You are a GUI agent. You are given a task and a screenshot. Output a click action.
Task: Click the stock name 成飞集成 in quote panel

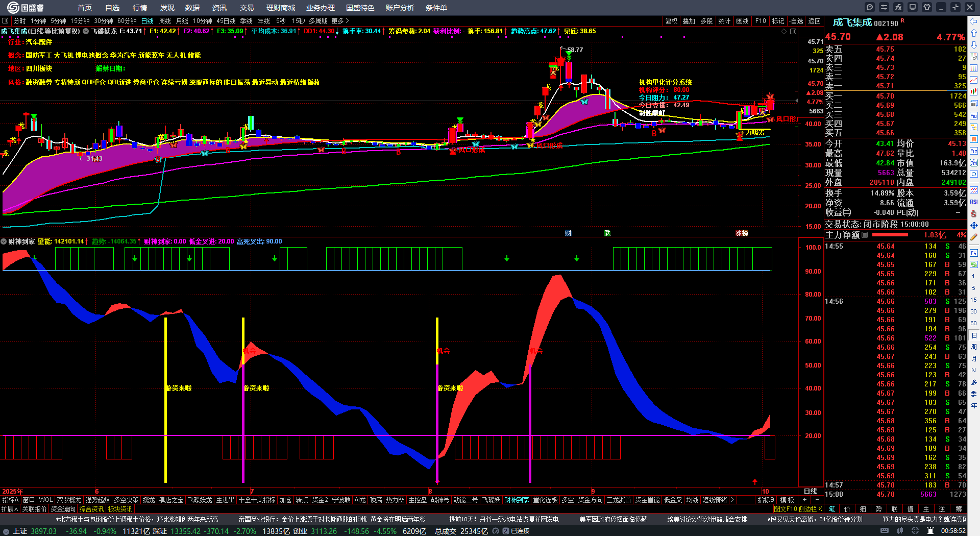coord(852,22)
